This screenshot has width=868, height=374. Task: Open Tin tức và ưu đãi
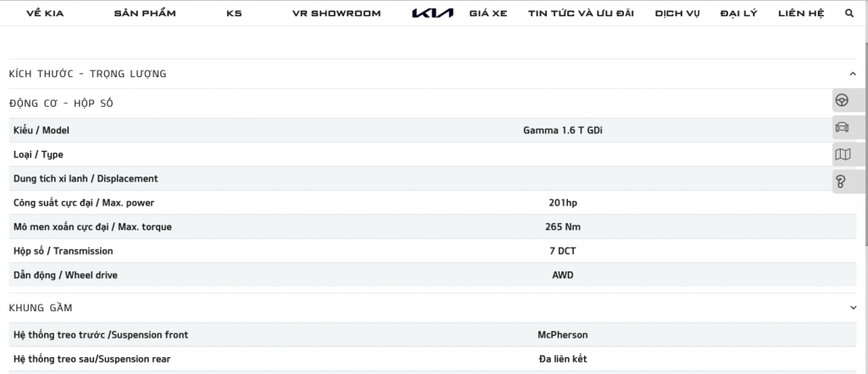[581, 14]
